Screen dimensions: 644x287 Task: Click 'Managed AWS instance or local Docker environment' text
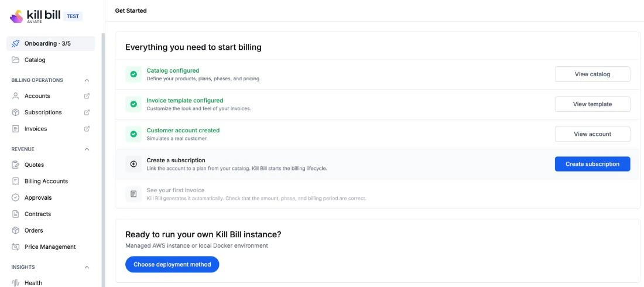197,245
